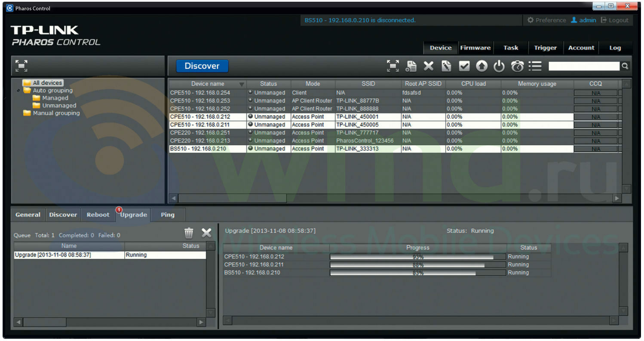
Task: Click the BS510 disconnected notification message
Action: tap(360, 20)
